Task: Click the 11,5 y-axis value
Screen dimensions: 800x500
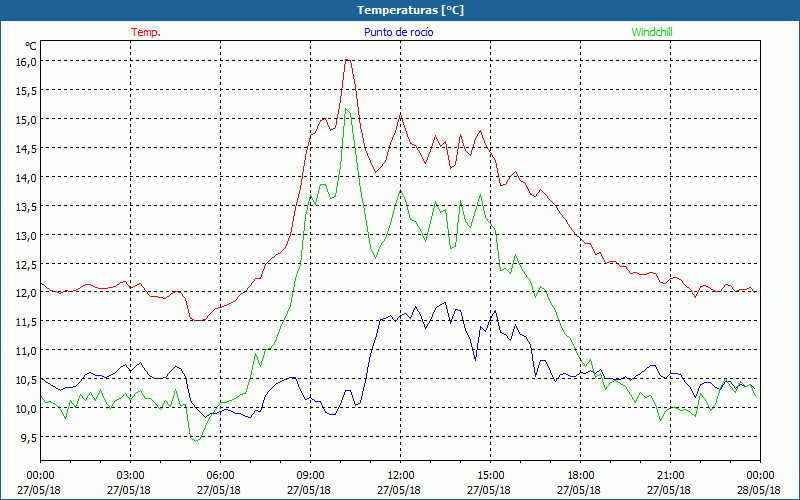Action: tap(27, 322)
